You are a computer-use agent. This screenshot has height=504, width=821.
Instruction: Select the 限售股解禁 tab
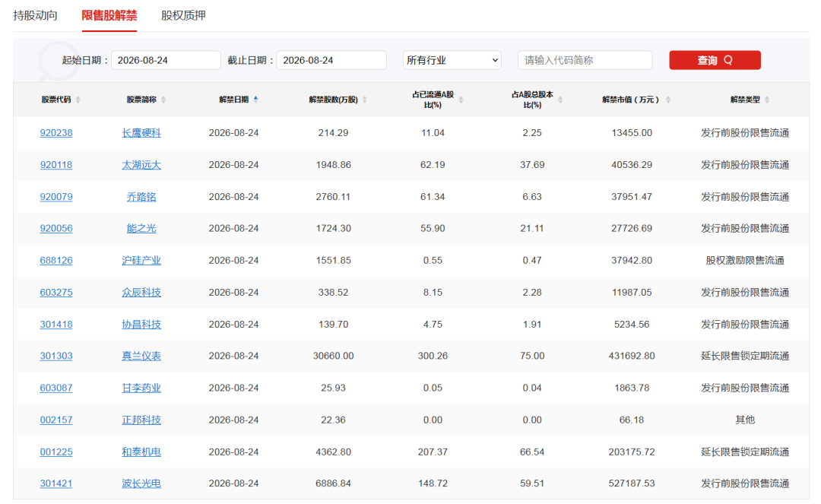click(x=109, y=15)
